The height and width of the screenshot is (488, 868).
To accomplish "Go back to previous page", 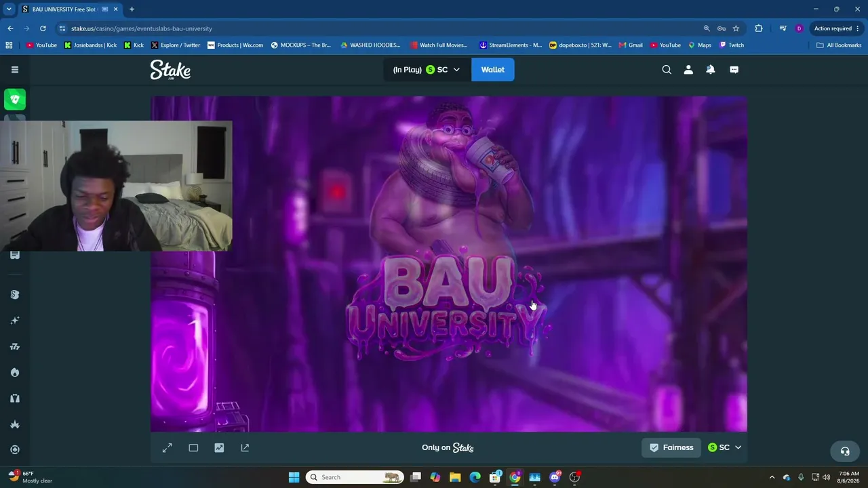I will tap(10, 28).
